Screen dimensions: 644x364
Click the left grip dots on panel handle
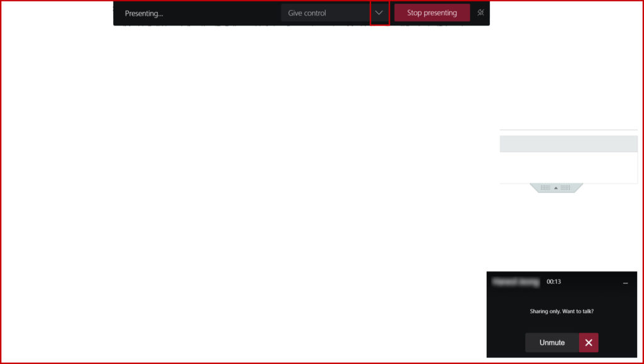pos(545,188)
